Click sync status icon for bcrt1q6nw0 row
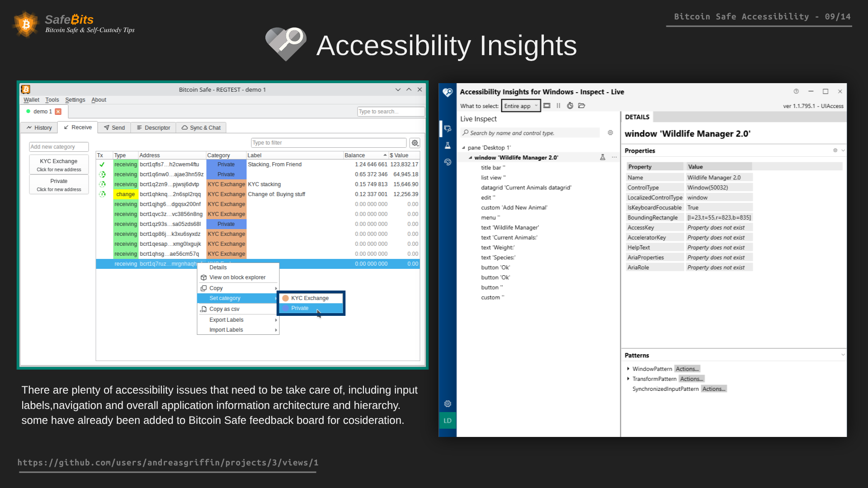The width and height of the screenshot is (868, 488). 102,174
